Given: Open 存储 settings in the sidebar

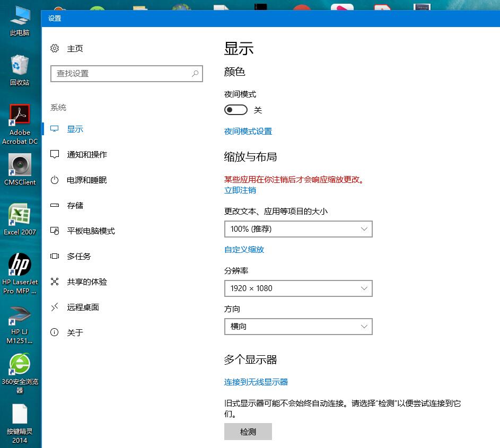Looking at the screenshot, I should tap(74, 205).
